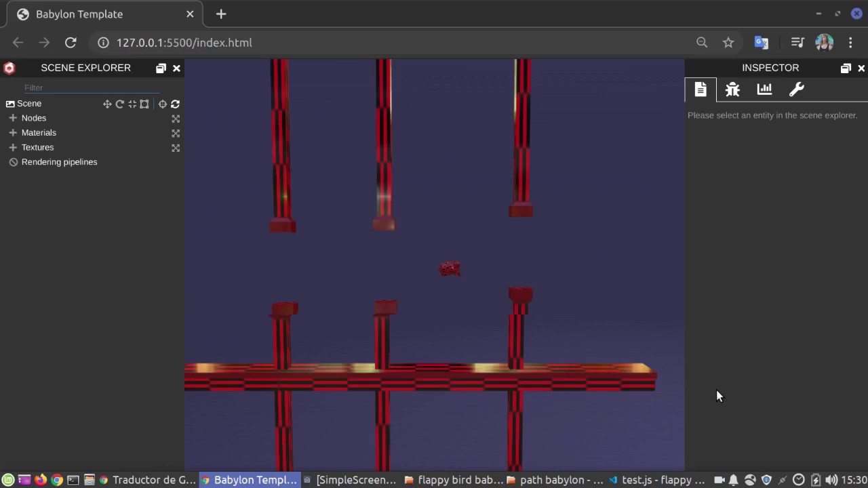Click the Textures label
The image size is (868, 488).
pos(37,147)
